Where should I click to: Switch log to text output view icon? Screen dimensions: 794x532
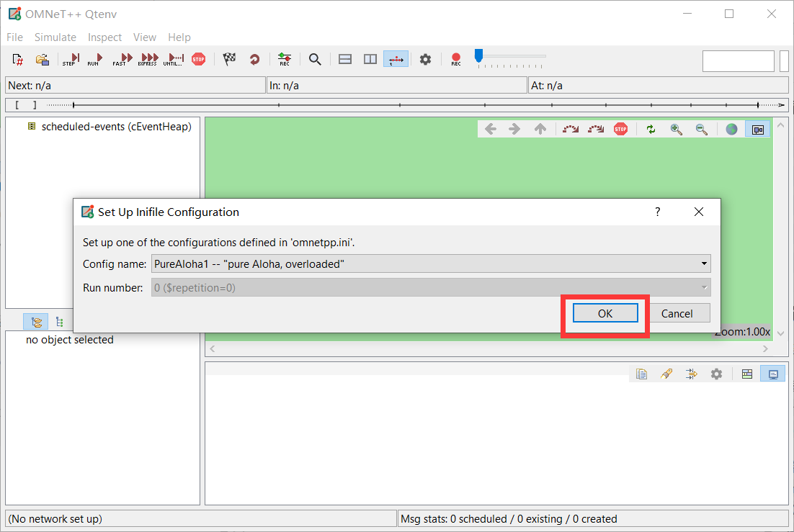773,374
